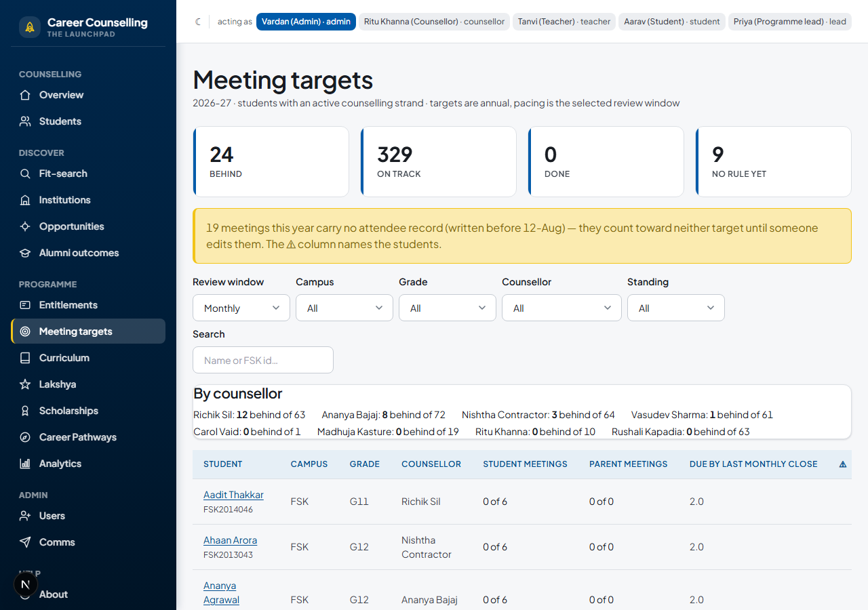The image size is (868, 610).
Task: Click the Overview home icon
Action: 25,95
